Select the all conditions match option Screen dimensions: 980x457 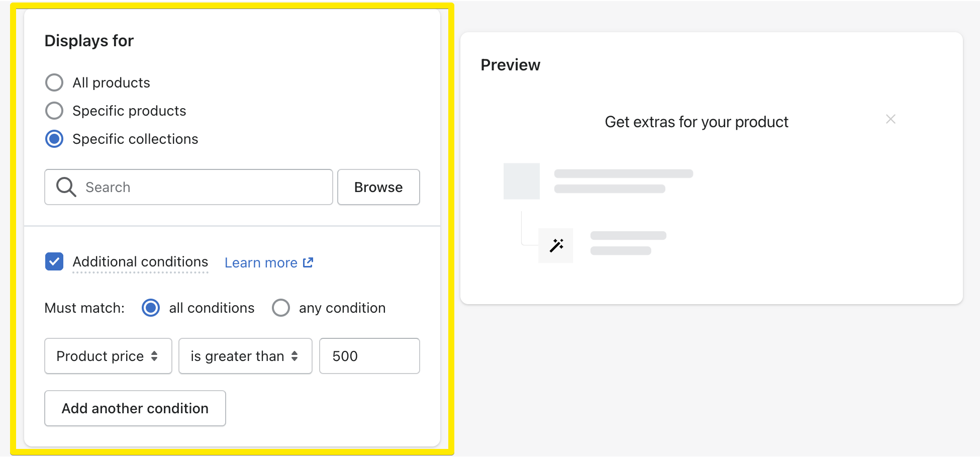click(151, 308)
